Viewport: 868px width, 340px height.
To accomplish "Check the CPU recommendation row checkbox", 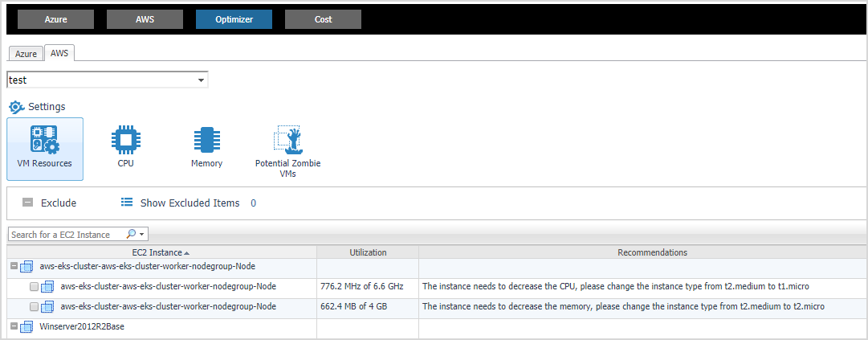I will (x=34, y=286).
